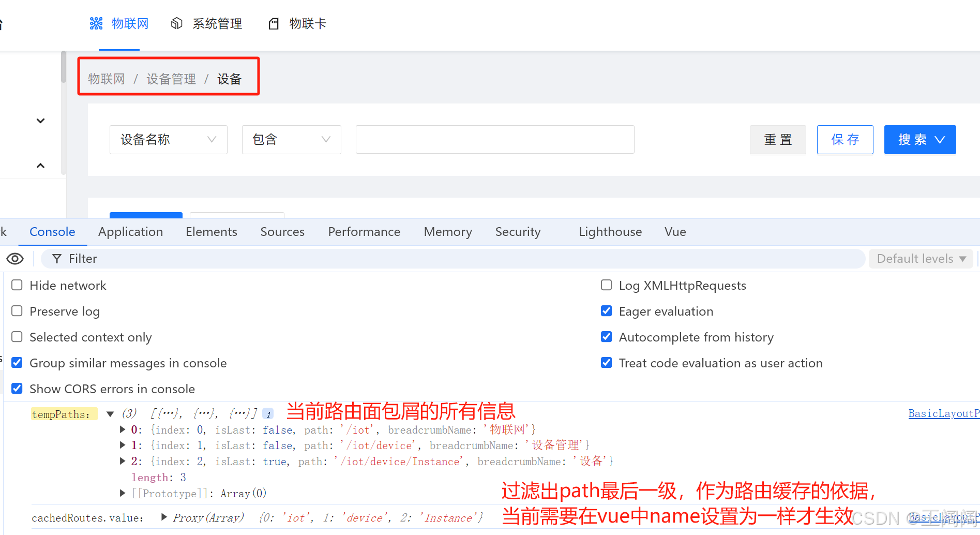
Task: Open the 系统管理 top navigation tab
Action: (207, 24)
